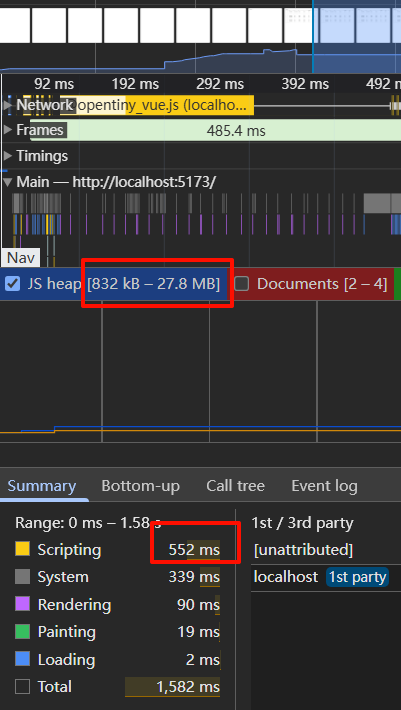Expand the Frames track
This screenshot has width=401, height=710.
pyautogui.click(x=7, y=130)
